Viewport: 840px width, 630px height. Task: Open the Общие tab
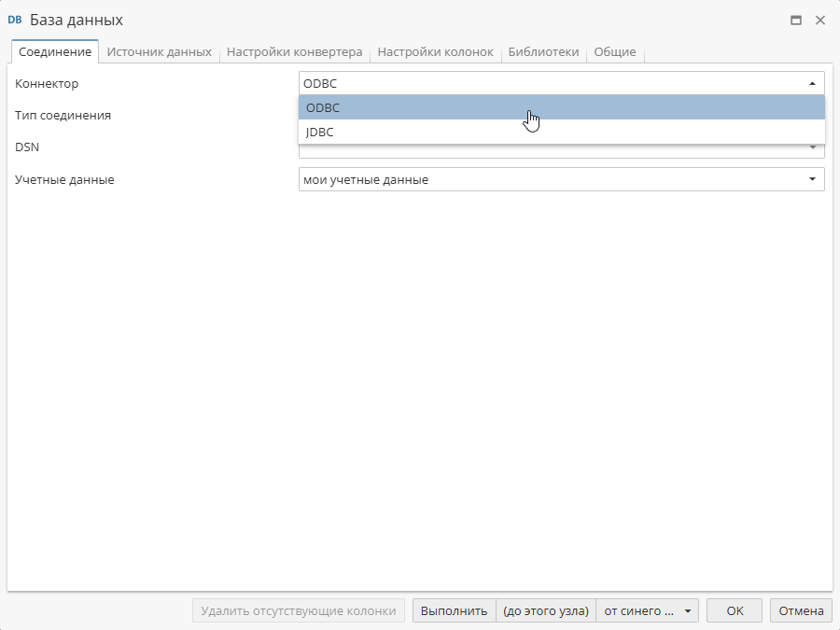[x=615, y=52]
